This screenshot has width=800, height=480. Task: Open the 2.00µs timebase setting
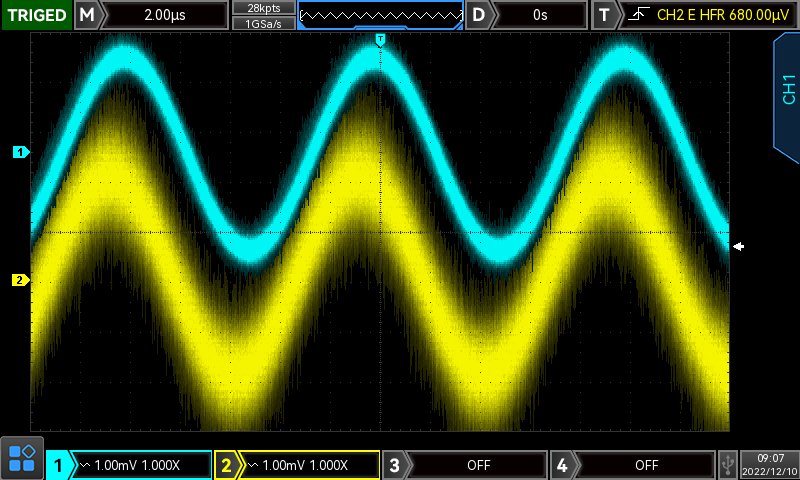pos(165,15)
